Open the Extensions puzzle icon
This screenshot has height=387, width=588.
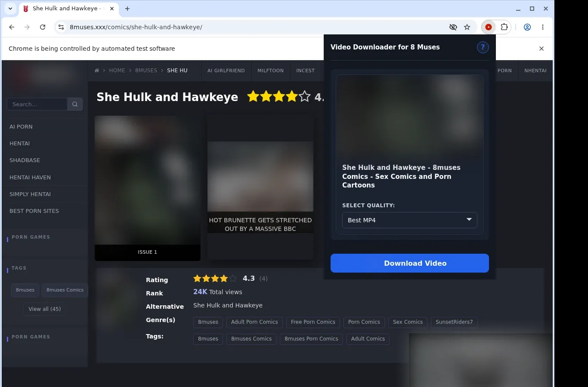(x=504, y=27)
